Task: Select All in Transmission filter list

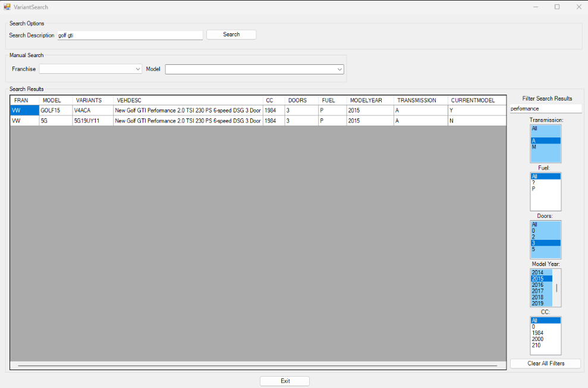Action: point(546,129)
